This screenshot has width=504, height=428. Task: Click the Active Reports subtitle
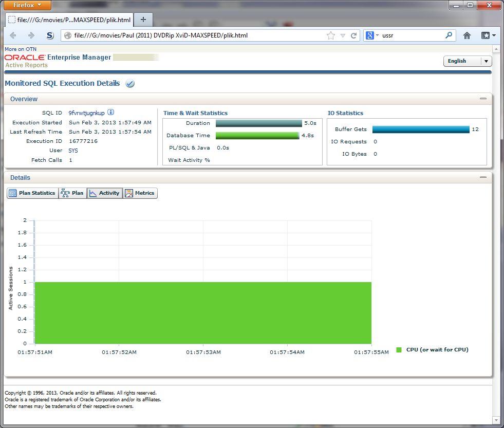pos(26,65)
